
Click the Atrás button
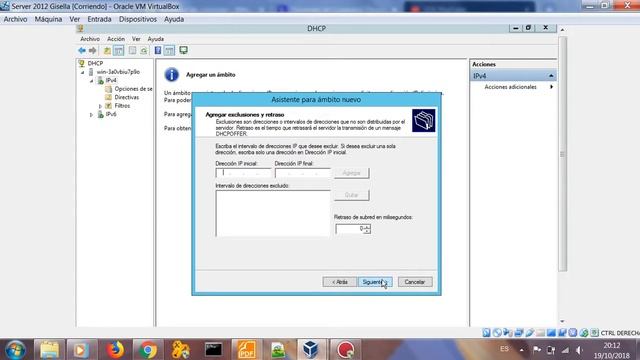[x=340, y=282]
